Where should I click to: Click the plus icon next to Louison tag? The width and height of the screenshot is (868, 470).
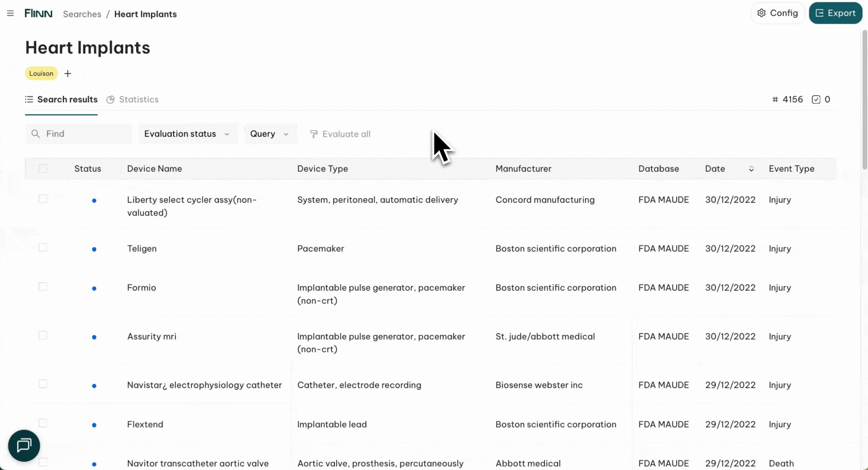point(68,74)
